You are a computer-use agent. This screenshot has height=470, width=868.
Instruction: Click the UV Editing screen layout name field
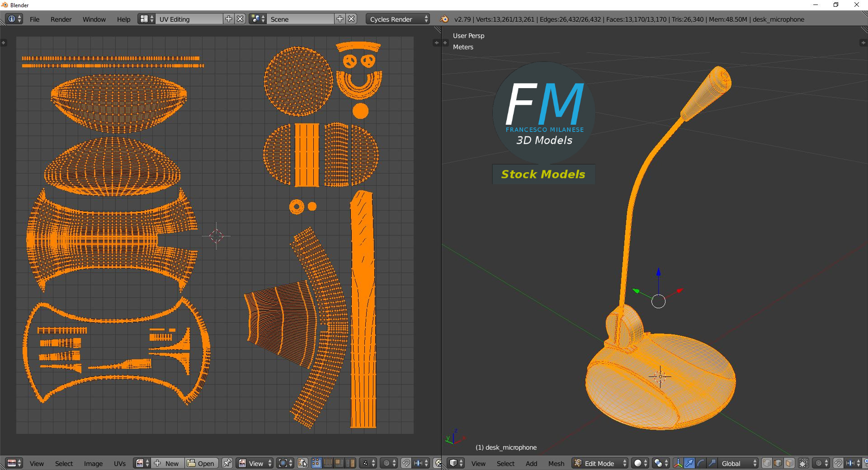[189, 19]
